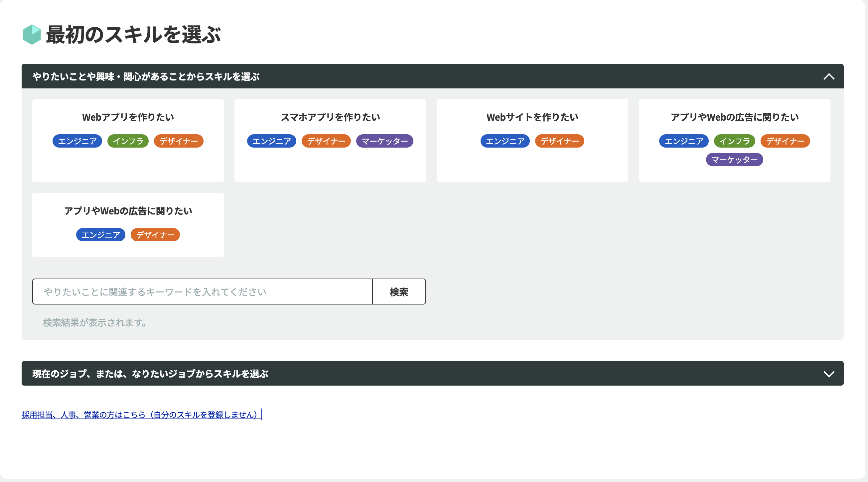Expand the job-based skill section chevron
868x482 pixels.
point(828,374)
